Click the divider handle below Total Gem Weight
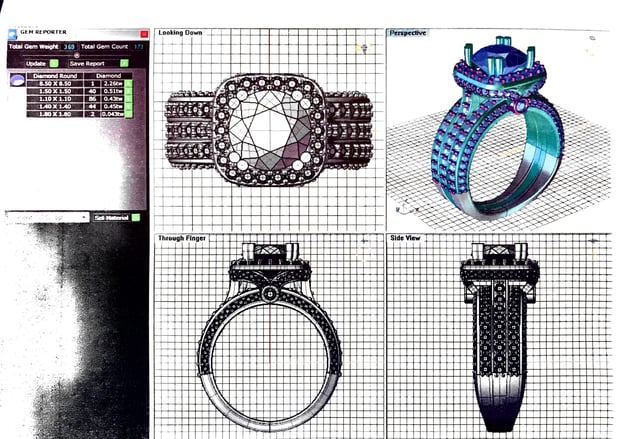 pos(76,54)
